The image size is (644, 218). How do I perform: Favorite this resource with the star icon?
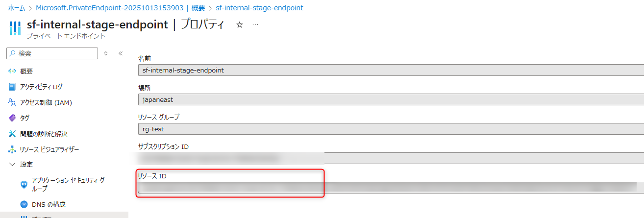[240, 24]
